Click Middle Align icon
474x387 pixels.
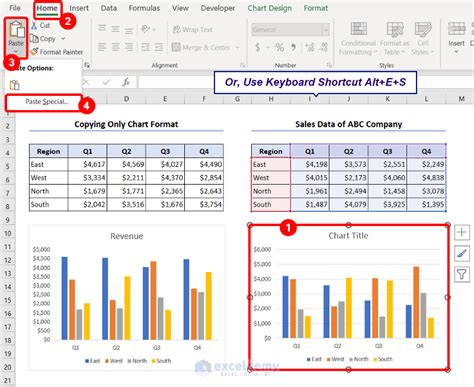click(x=115, y=29)
